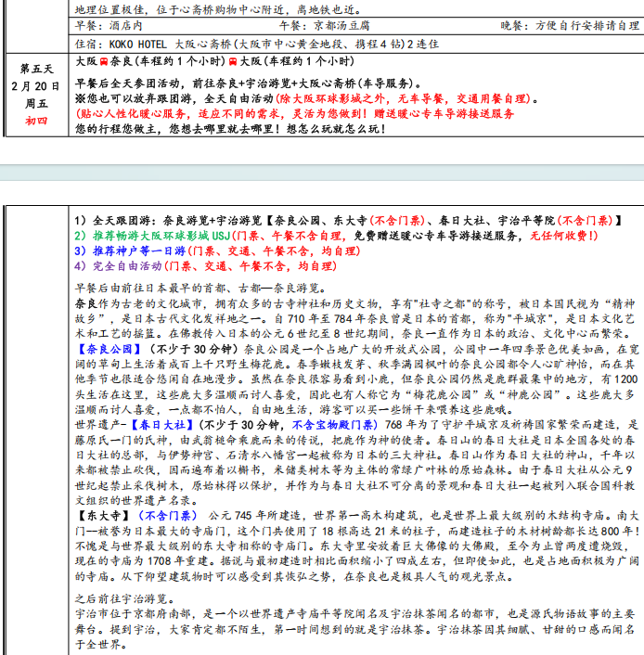Click the 午餐：京都汤豆腐 lunch entry

coord(317,26)
